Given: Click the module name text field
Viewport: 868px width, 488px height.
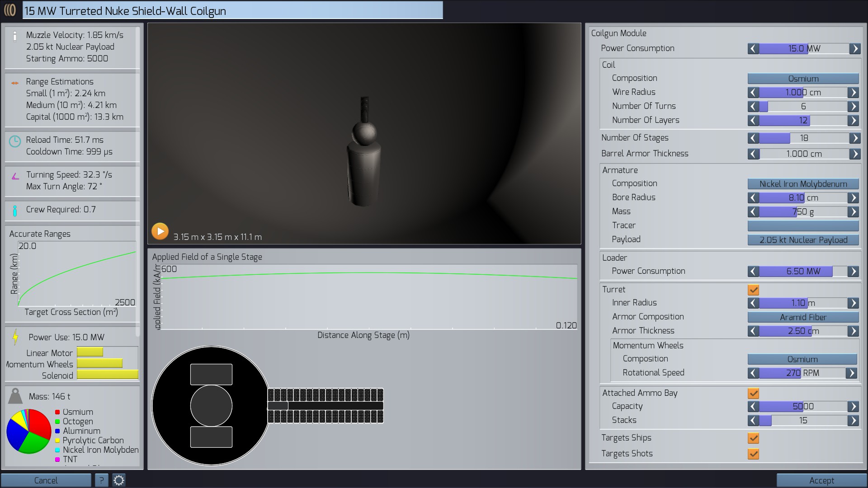Looking at the screenshot, I should [232, 10].
